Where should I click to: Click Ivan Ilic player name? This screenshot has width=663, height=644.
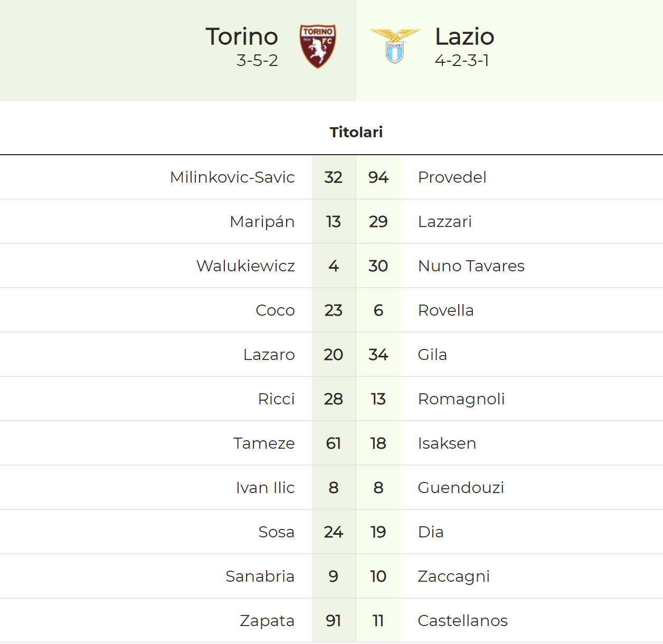[265, 488]
